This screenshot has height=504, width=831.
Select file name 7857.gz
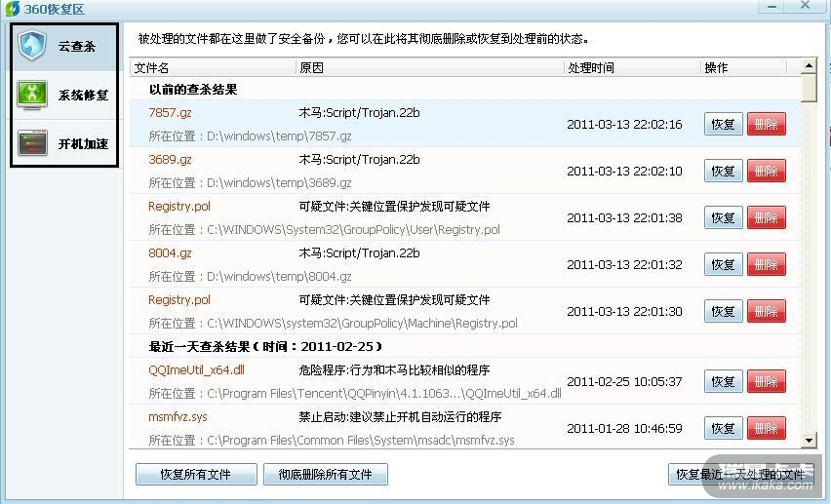tap(170, 113)
